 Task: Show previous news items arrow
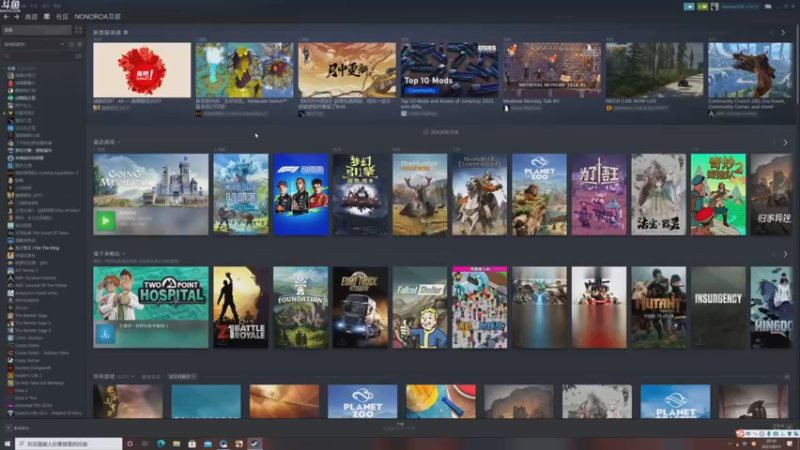coord(772,33)
